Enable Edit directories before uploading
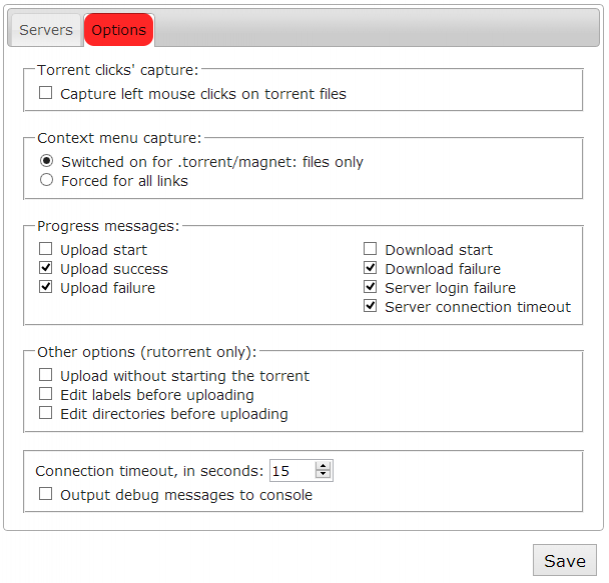609x583 pixels. (x=46, y=414)
